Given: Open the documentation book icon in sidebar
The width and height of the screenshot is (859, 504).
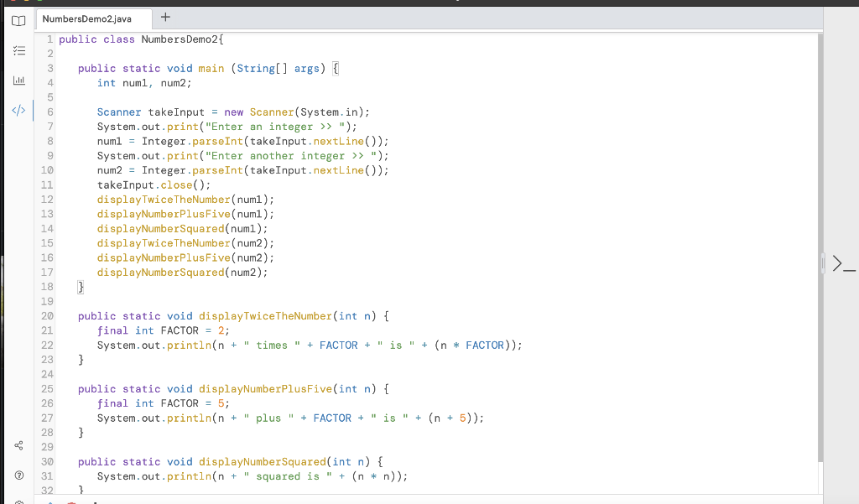Looking at the screenshot, I should click(x=18, y=21).
